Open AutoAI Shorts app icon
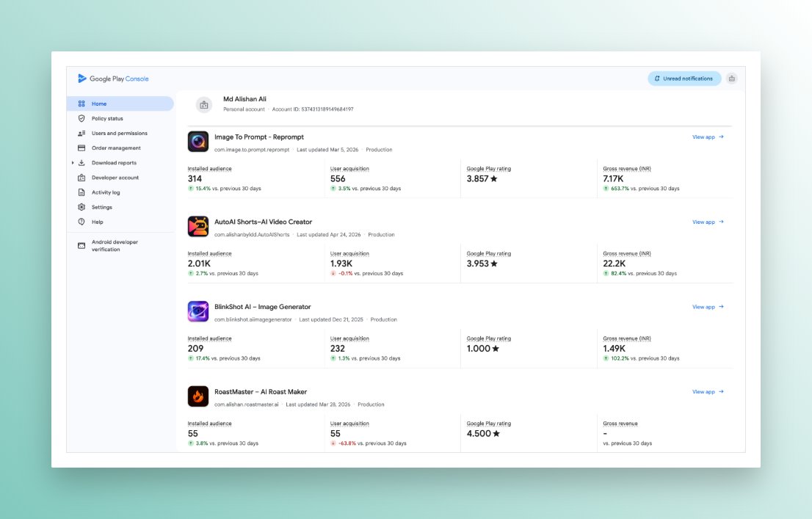 (197, 226)
